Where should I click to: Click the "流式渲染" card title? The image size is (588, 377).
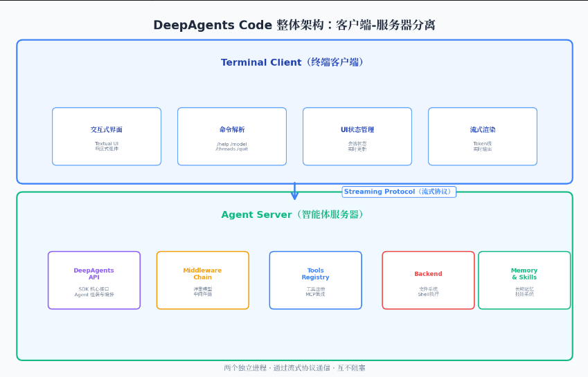point(483,129)
